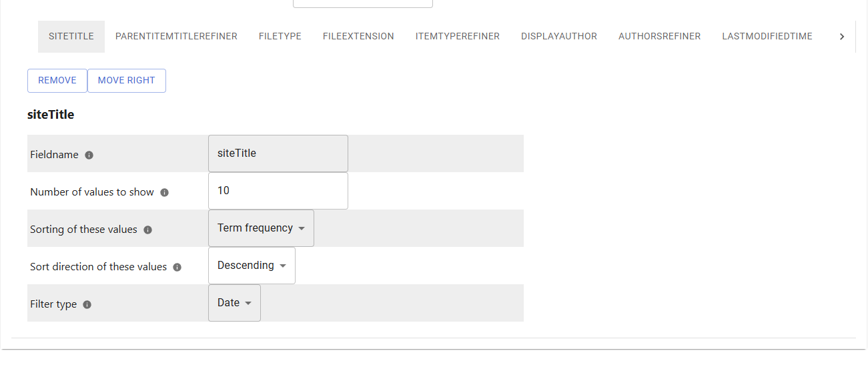Open the ITEMTYPEREFINER tab
This screenshot has height=365, width=868.
(458, 37)
